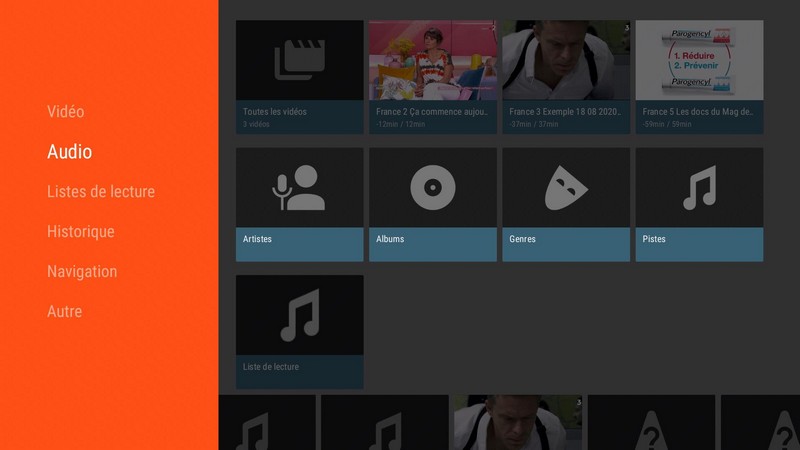Play the France 3 Exemple 18 08 2020 video

pos(566,60)
